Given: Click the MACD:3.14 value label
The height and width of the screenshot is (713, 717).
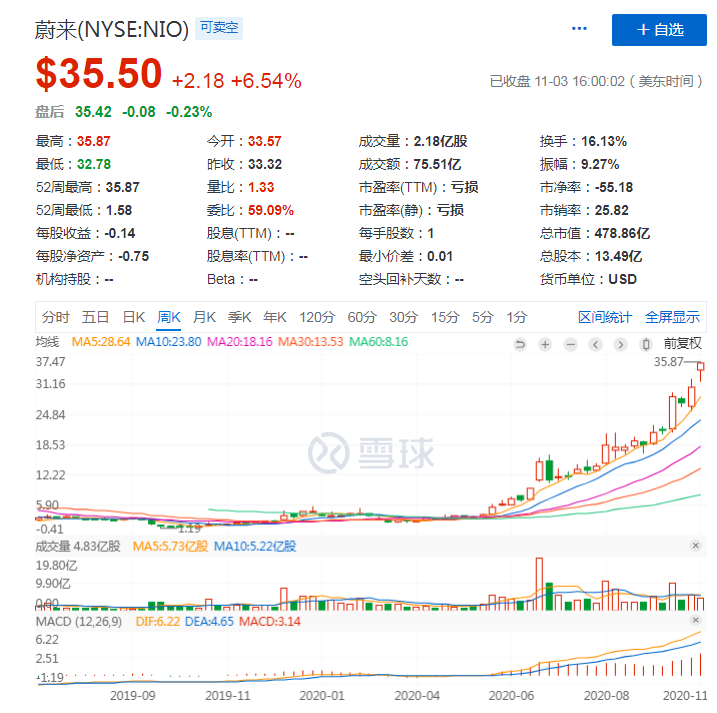Looking at the screenshot, I should point(270,622).
